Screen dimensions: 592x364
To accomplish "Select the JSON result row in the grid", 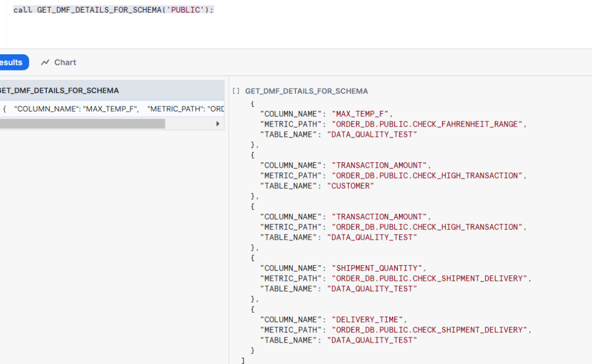I will click(110, 108).
